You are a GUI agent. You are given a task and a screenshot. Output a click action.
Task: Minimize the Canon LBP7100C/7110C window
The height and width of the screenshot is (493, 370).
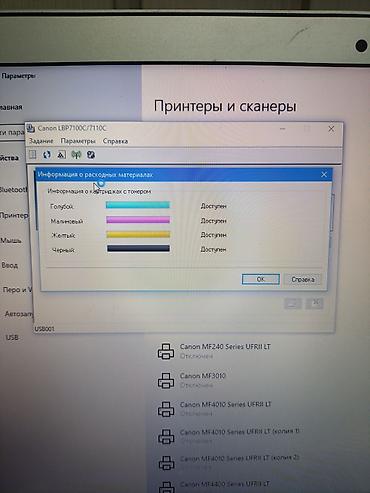[x=282, y=129]
